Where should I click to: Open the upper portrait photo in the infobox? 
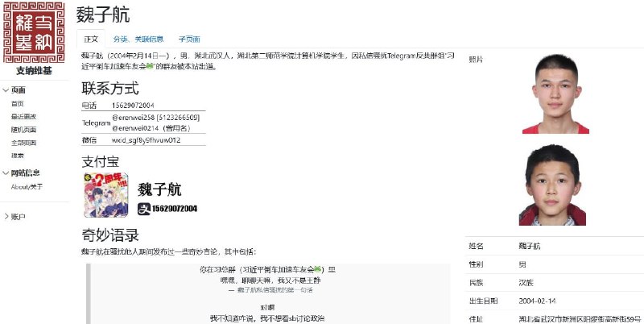[555, 94]
